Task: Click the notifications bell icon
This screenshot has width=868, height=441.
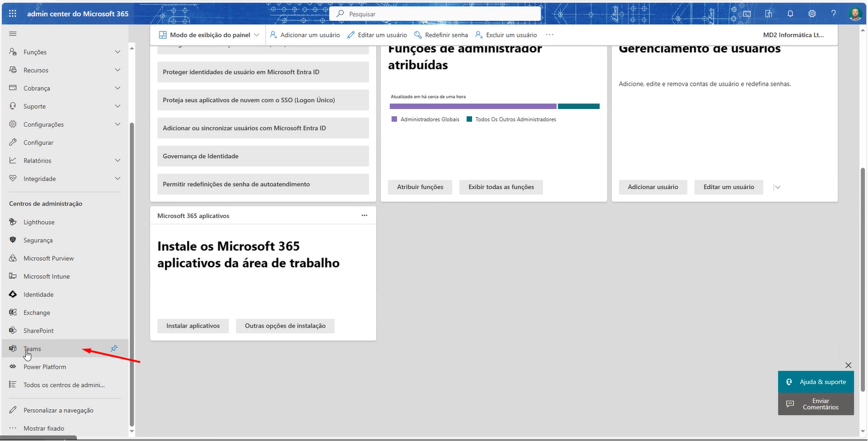Action: (x=790, y=14)
